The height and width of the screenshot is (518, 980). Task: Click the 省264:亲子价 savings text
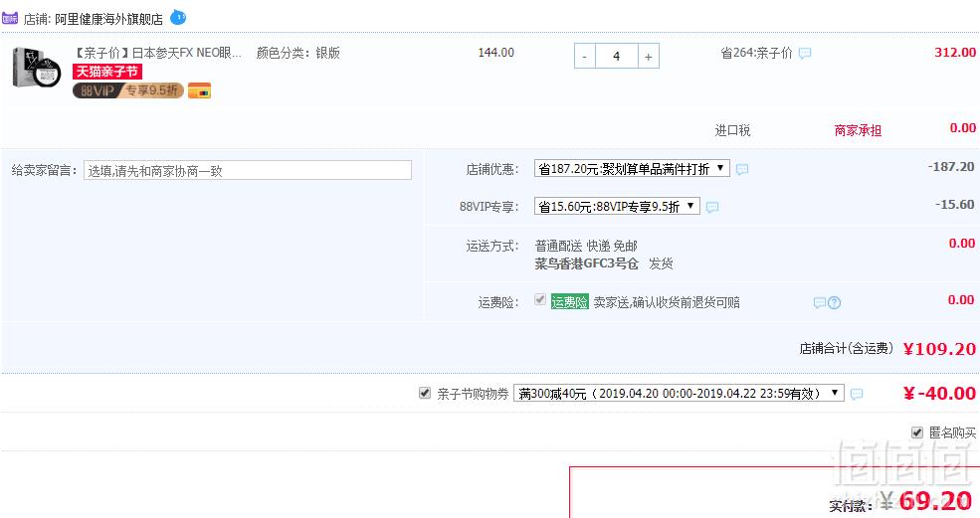click(757, 53)
